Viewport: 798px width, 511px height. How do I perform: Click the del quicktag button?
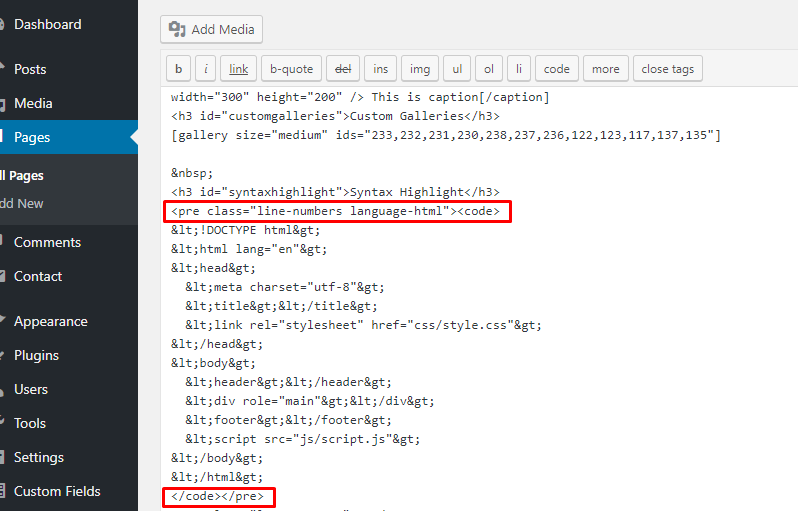(x=343, y=69)
